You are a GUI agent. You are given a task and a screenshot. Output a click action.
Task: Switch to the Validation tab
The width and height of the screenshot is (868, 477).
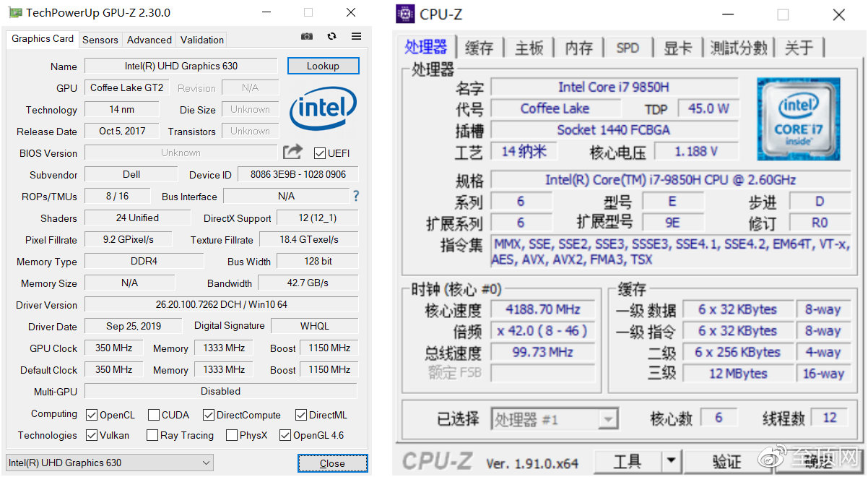[202, 40]
